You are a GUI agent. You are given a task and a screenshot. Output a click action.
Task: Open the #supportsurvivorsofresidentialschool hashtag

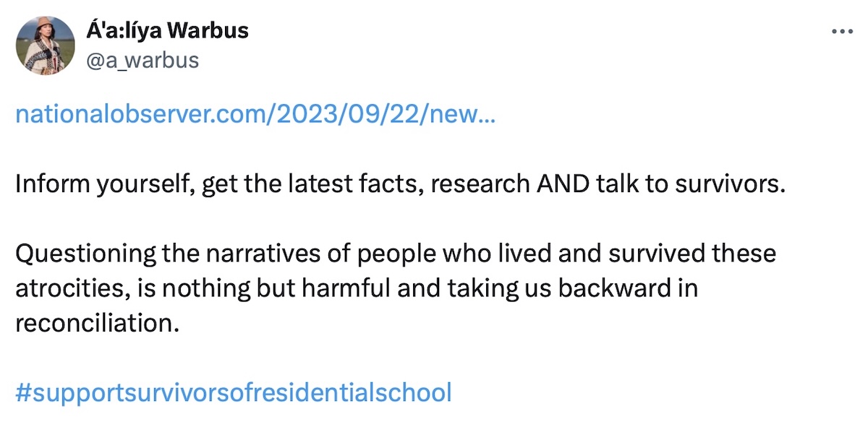coord(233,392)
